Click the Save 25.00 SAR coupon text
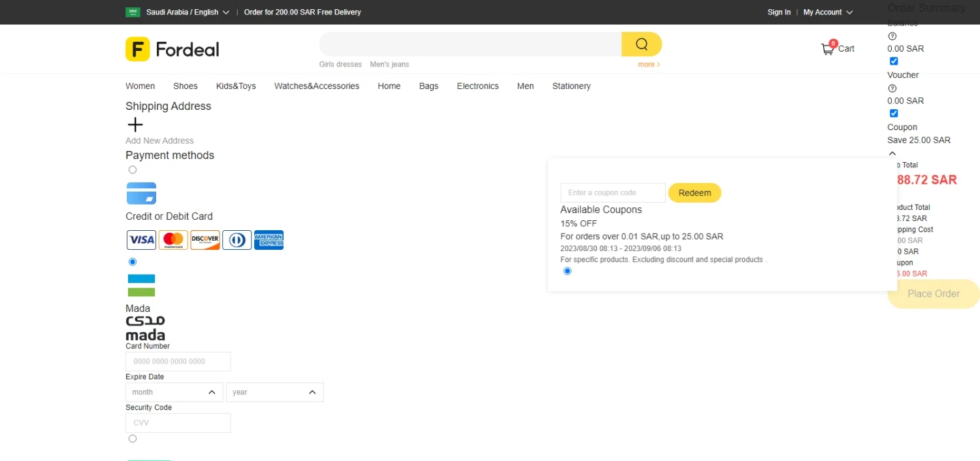 pos(919,140)
